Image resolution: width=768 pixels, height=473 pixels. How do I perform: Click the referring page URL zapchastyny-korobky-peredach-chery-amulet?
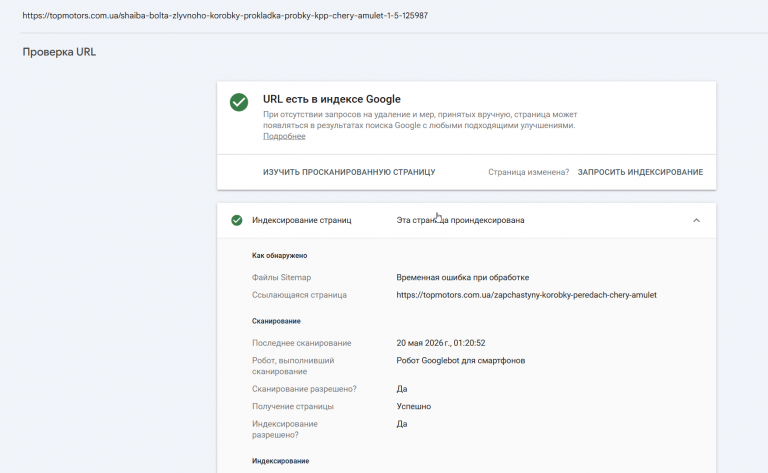coord(527,295)
